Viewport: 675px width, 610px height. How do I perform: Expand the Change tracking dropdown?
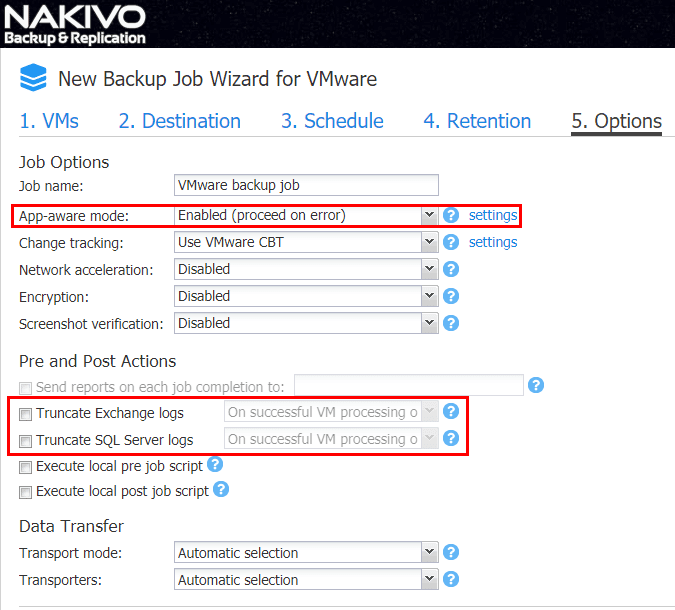pyautogui.click(x=306, y=242)
